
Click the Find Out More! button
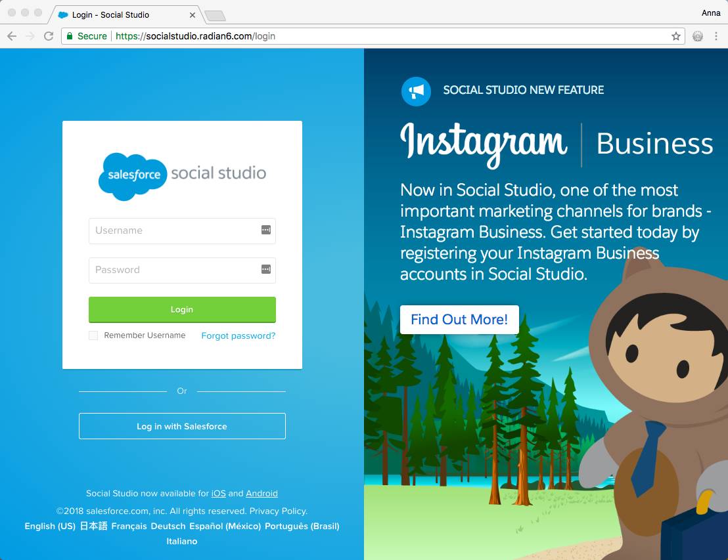pos(459,320)
